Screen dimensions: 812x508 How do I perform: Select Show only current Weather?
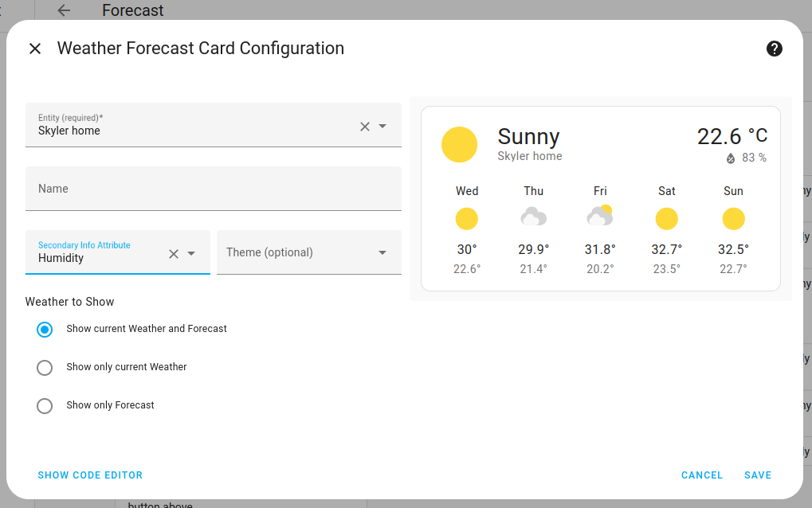click(x=45, y=367)
